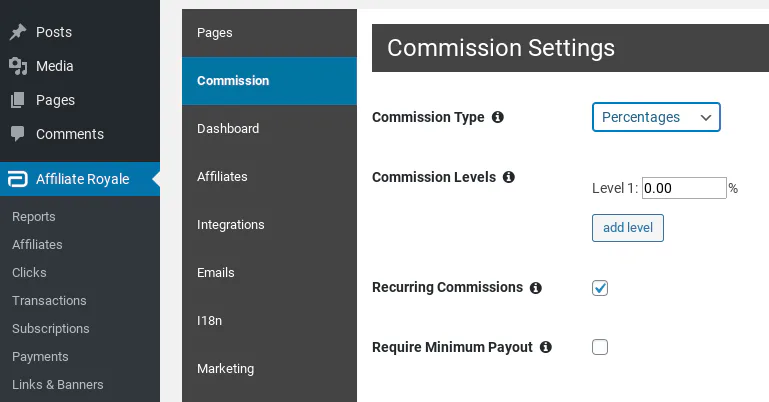This screenshot has height=402, width=769.
Task: Open the Integrations settings tab
Action: click(231, 225)
